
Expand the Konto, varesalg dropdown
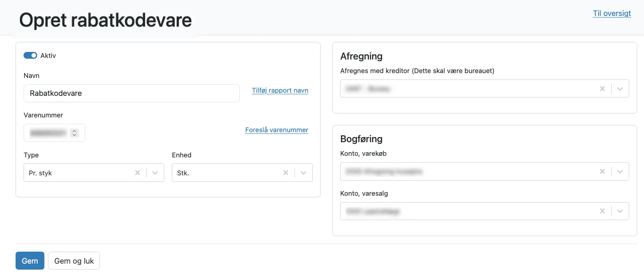620,211
